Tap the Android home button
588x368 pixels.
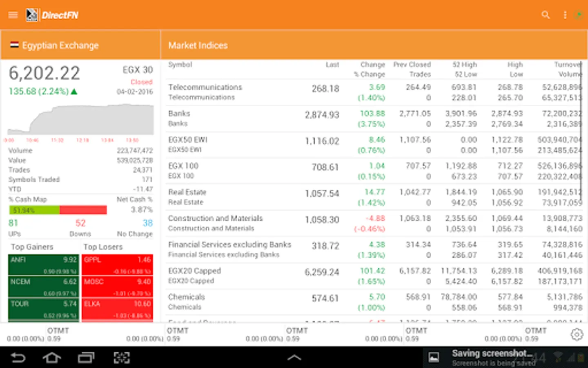[x=52, y=358]
